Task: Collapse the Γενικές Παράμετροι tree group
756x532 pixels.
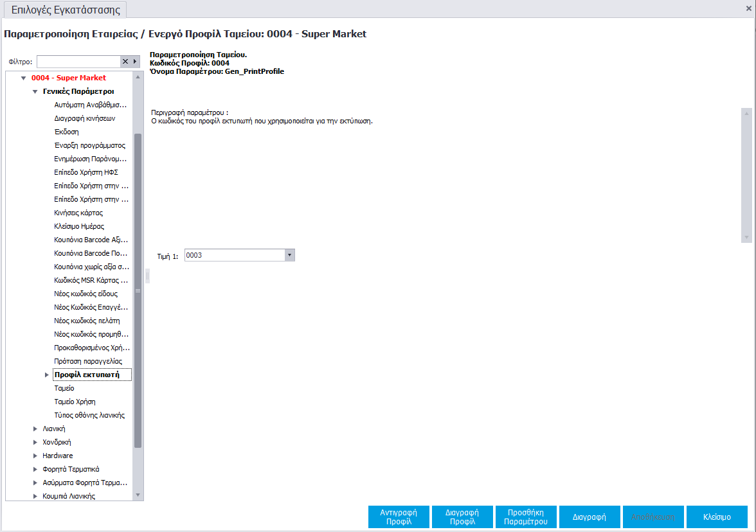Action: 35,92
